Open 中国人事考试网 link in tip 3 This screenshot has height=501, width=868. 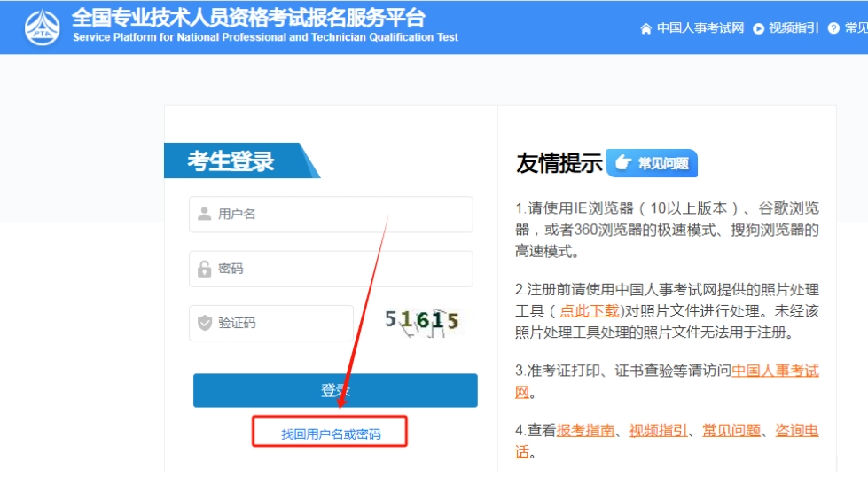[x=774, y=371]
